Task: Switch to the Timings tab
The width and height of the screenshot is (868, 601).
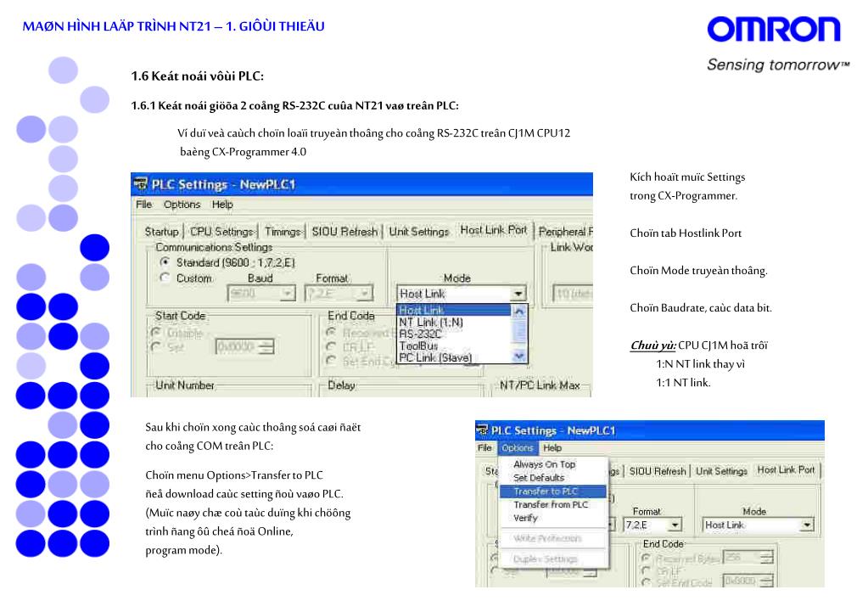Action: [283, 232]
